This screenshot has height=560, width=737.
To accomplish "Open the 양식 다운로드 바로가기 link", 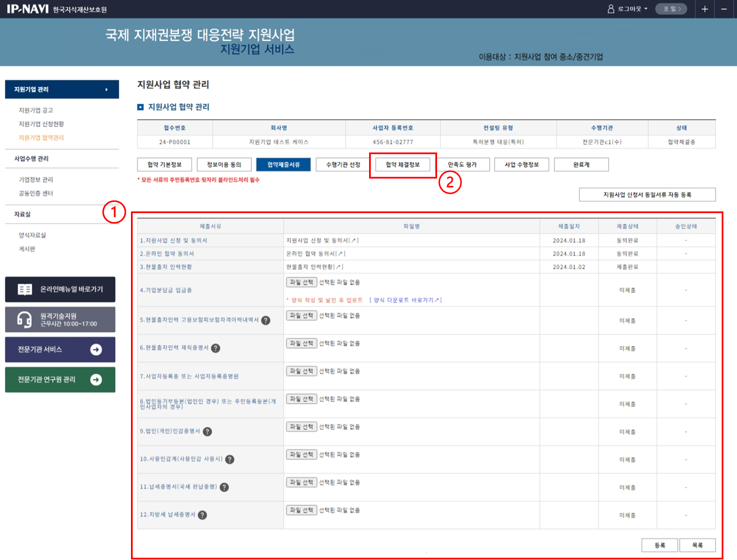I will (x=406, y=300).
